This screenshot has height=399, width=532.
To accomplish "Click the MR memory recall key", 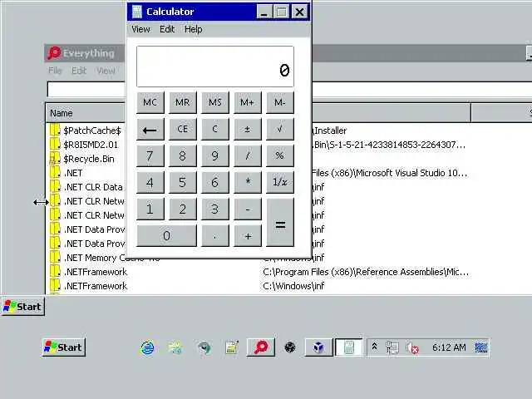I will tap(183, 102).
